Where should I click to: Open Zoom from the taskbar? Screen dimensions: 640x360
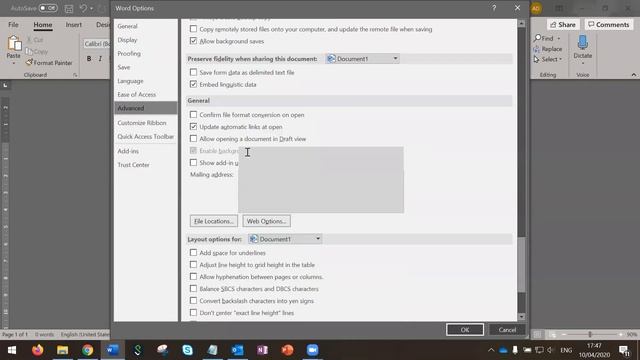pos(312,350)
